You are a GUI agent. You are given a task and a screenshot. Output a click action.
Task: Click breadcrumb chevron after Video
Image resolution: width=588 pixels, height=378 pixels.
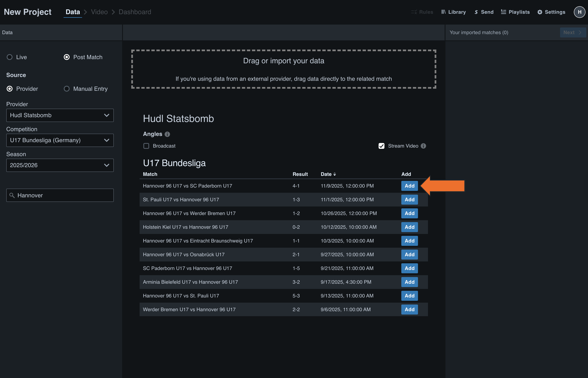tap(113, 12)
